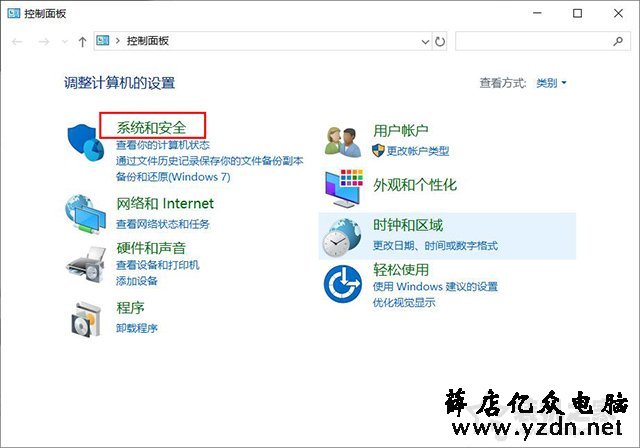Image resolution: width=640 pixels, height=448 pixels.
Task: Open the 外观和个性化 category link
Action: click(415, 185)
